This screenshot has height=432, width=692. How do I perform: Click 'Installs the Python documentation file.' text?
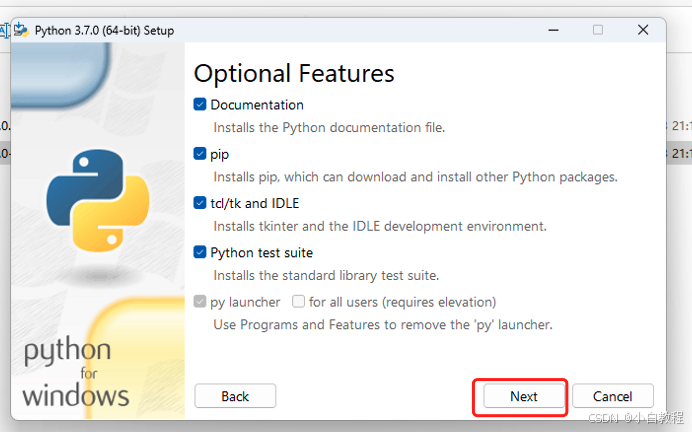coord(329,128)
